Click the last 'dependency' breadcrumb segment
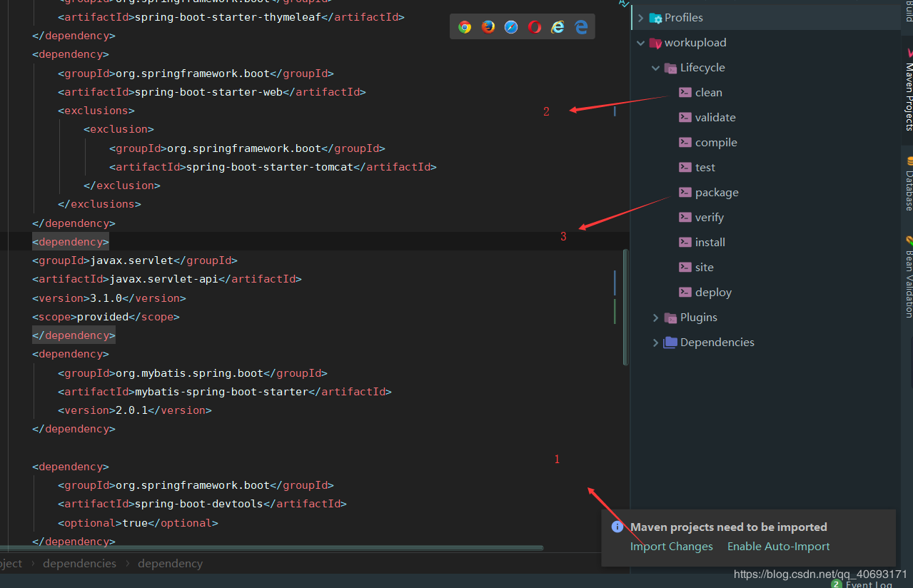Screen dimensions: 913x588 [170, 563]
